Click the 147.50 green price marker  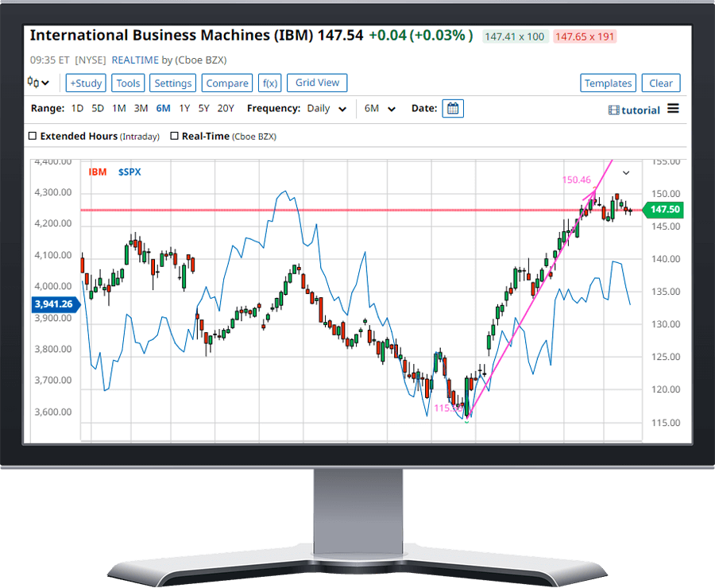(662, 210)
